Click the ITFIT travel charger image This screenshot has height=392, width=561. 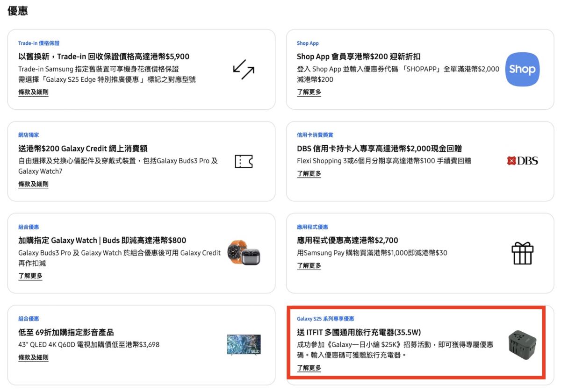522,345
